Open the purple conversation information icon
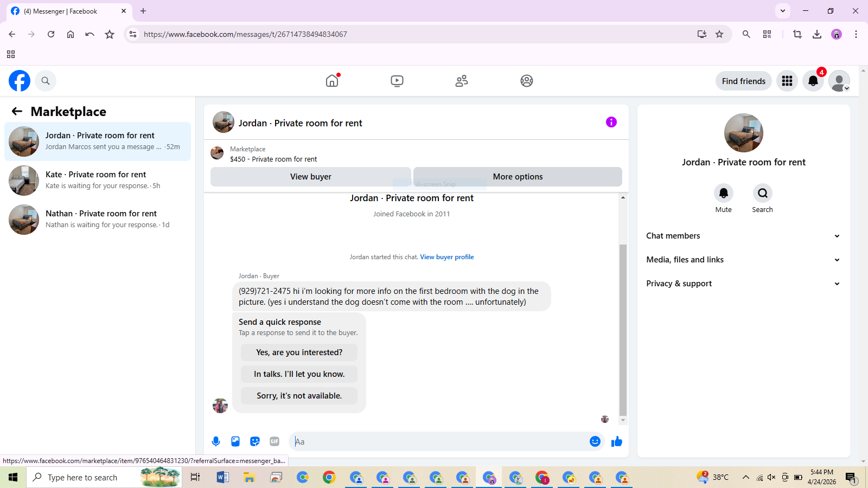Screen dimensions: 868x488 [611, 122]
